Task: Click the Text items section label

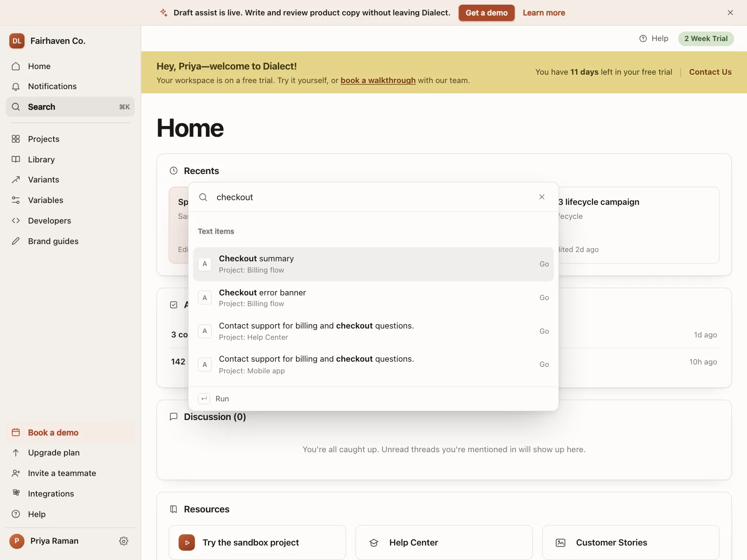Action: 216,231
